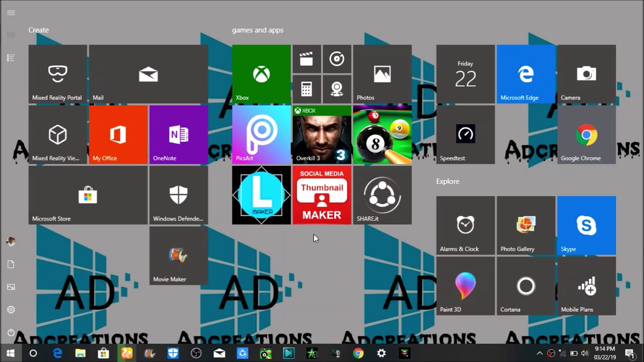This screenshot has height=362, width=644.
Task: Show the All apps list view
Action: click(x=11, y=58)
